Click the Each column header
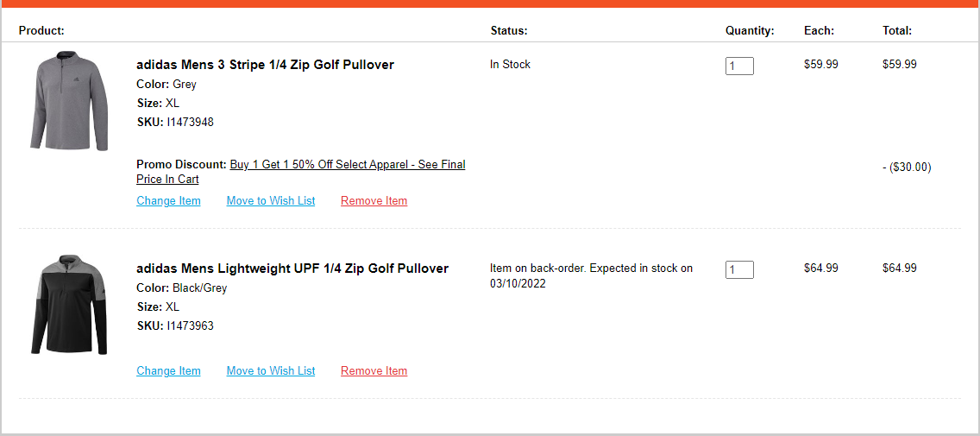 (x=819, y=30)
